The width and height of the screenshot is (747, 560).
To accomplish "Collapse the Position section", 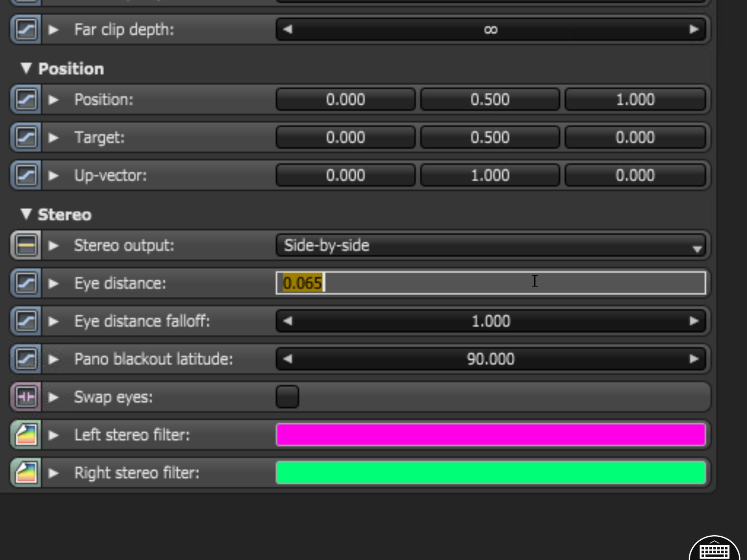I will click(26, 68).
